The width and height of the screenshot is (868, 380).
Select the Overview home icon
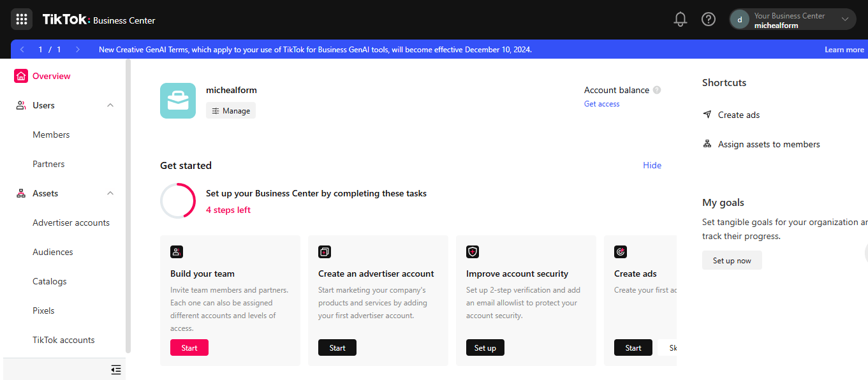pos(21,76)
